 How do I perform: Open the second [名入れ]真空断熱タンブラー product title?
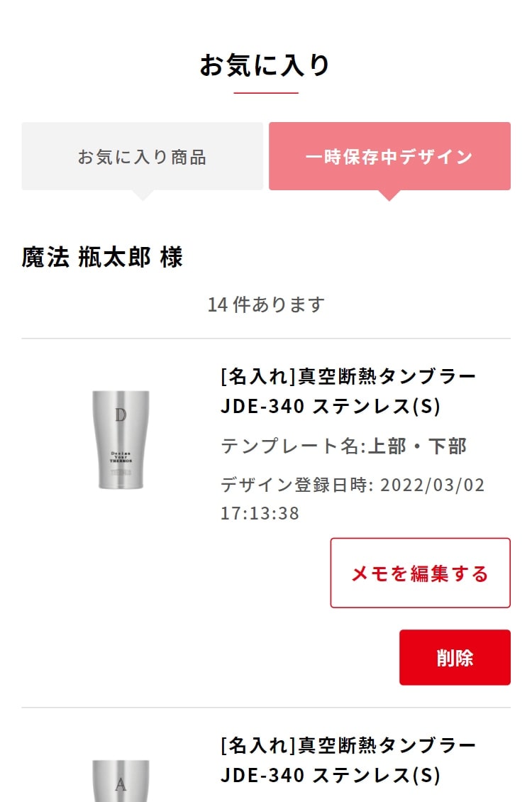(x=348, y=760)
